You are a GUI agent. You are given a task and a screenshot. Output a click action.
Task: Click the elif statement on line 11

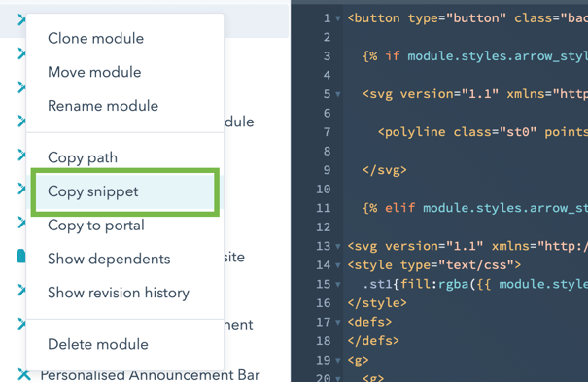[x=475, y=208]
